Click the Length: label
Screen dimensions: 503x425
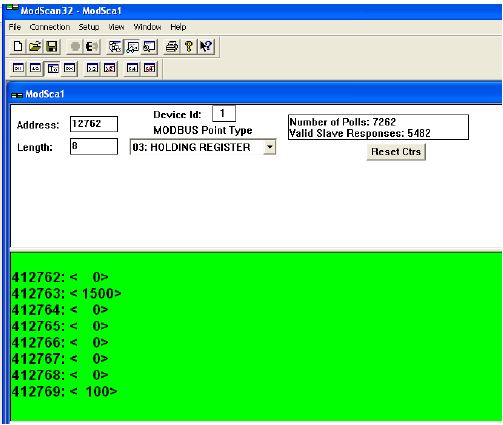(x=35, y=147)
